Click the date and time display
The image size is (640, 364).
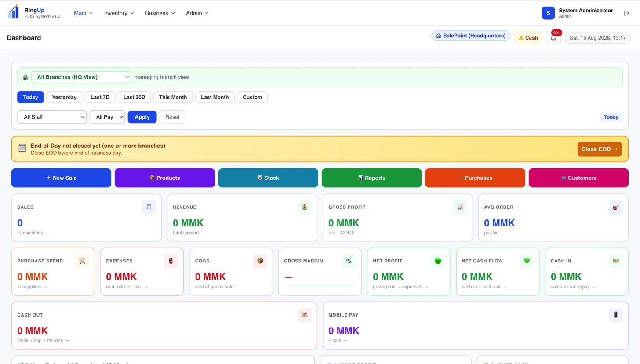598,38
